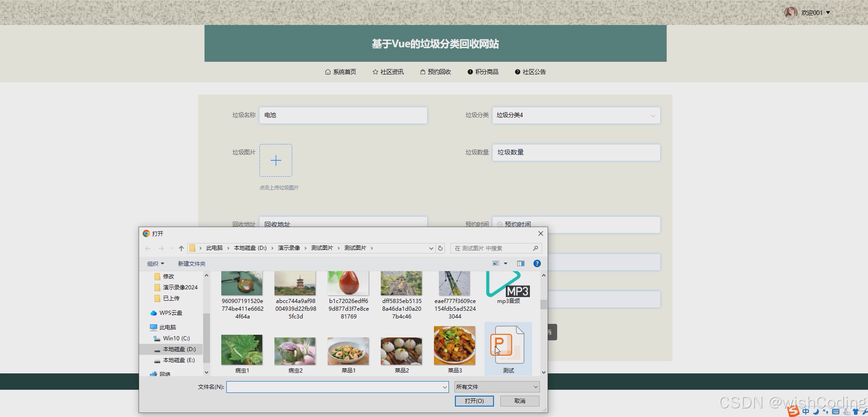Viewport: 868px width, 417px height.
Task: Click the up-one-level arrow in the dialog
Action: [x=181, y=248]
